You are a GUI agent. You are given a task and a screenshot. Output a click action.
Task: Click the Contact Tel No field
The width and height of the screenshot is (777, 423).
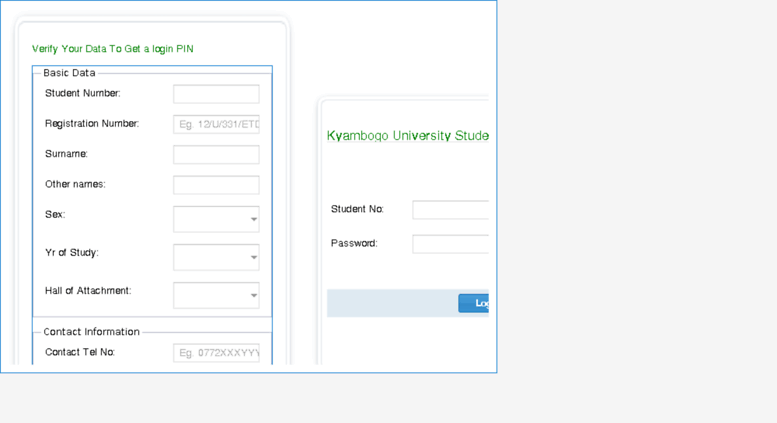[216, 353]
